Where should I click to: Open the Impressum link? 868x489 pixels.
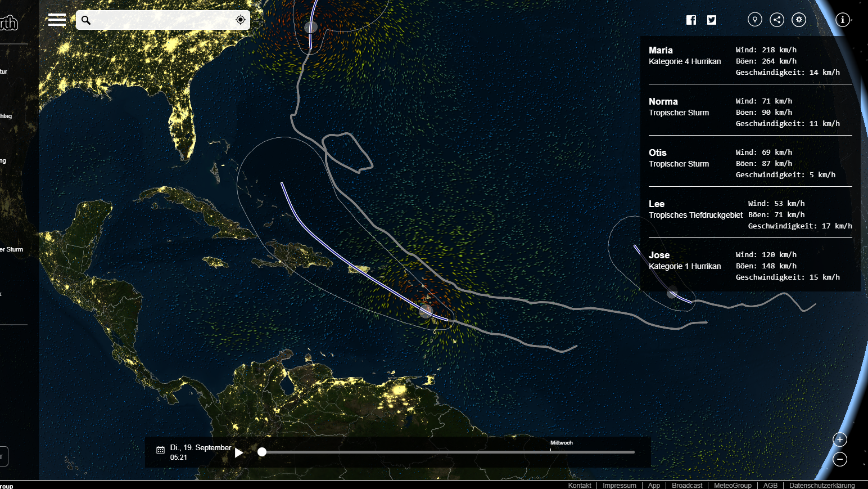tap(620, 485)
